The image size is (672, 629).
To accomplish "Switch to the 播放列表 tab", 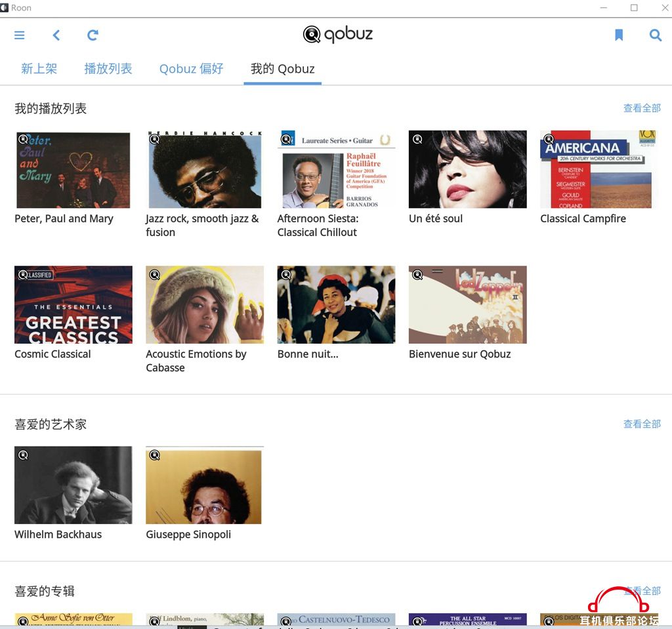I will click(108, 69).
